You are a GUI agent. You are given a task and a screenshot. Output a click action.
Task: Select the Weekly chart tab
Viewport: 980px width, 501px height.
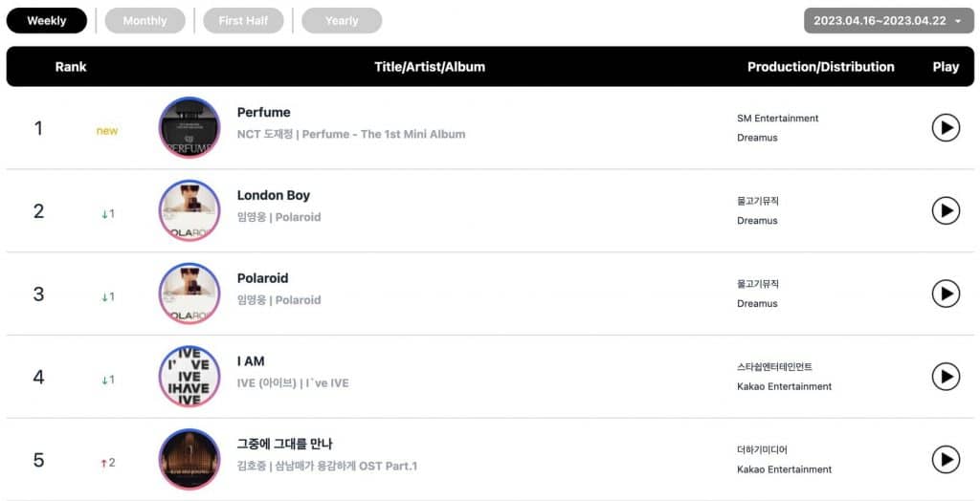(x=47, y=20)
